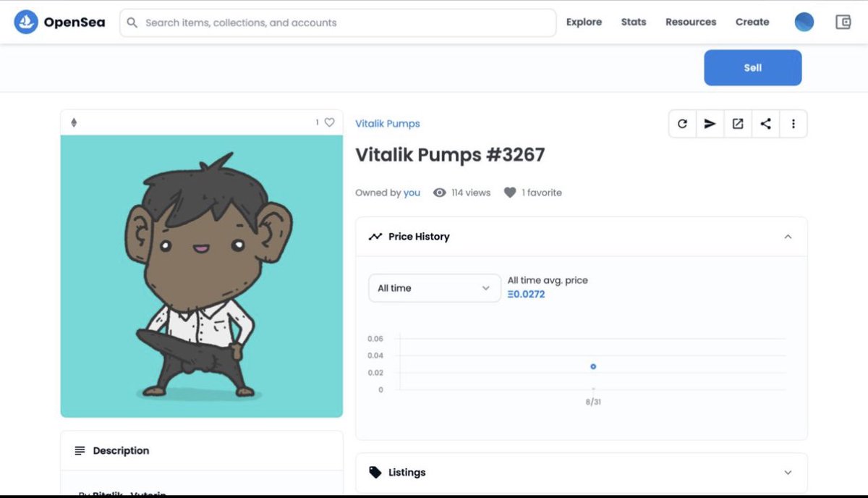
Task: Open the account profile avatar
Action: click(804, 22)
